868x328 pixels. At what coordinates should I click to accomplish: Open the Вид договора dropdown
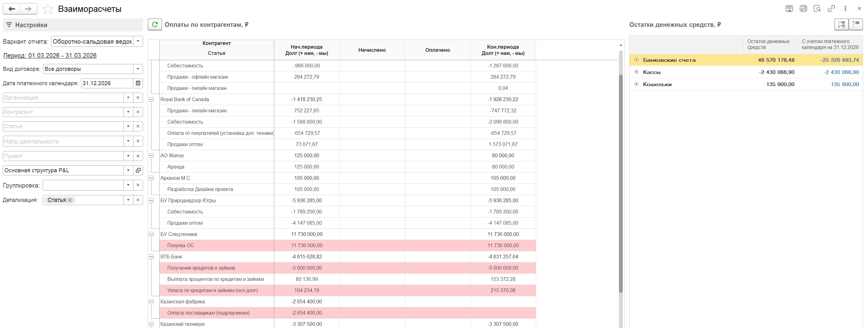138,69
